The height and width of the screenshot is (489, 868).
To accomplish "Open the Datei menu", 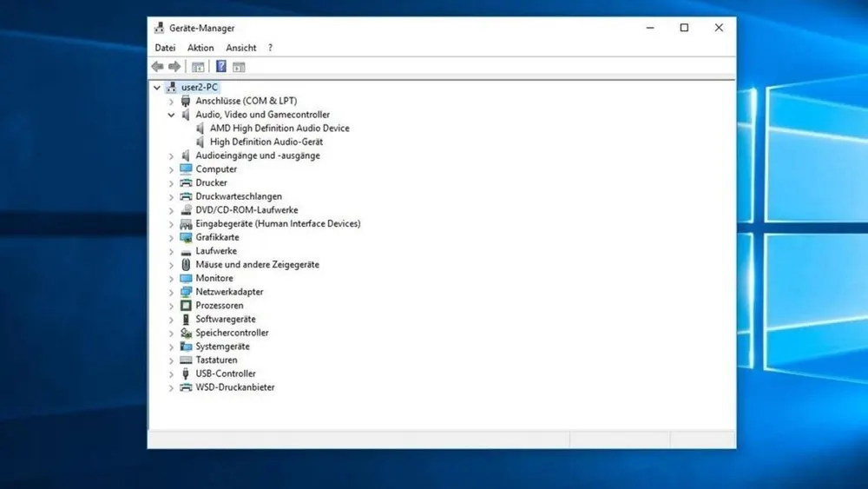I will tap(165, 48).
